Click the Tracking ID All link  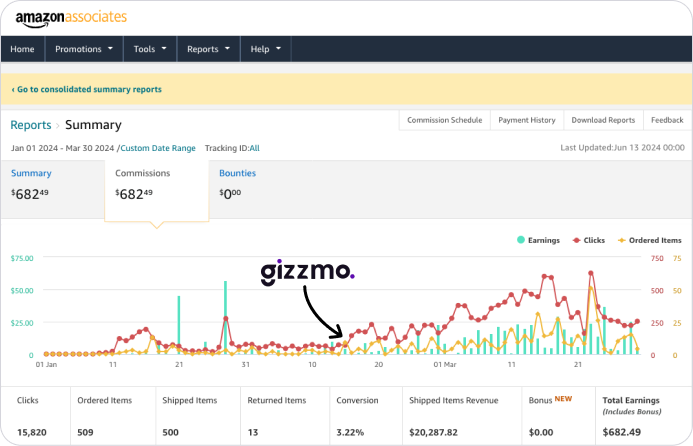click(x=254, y=148)
